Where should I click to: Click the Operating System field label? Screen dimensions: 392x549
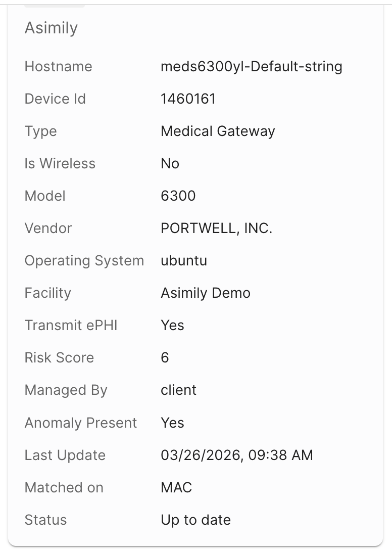click(x=84, y=261)
